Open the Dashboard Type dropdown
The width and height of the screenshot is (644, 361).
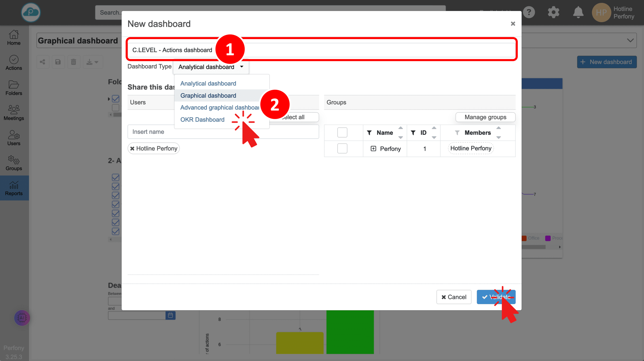tap(210, 67)
